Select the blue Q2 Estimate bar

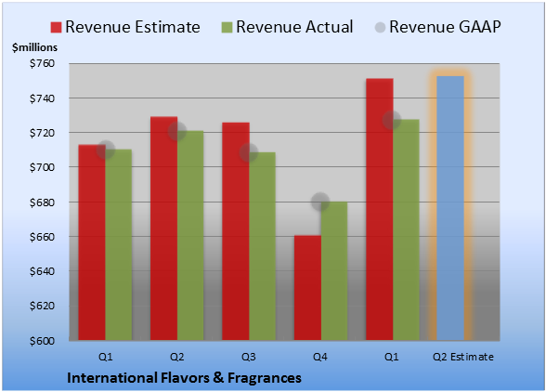pos(450,208)
